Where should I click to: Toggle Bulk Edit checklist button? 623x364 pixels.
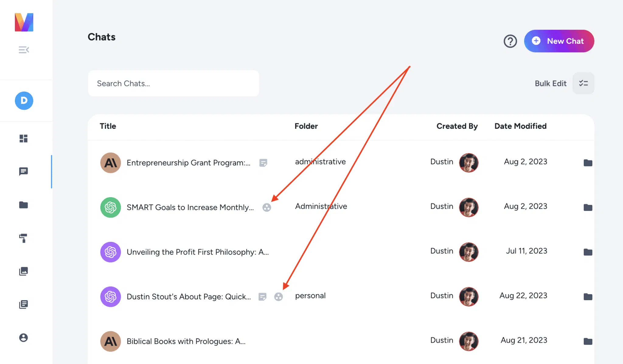[583, 83]
